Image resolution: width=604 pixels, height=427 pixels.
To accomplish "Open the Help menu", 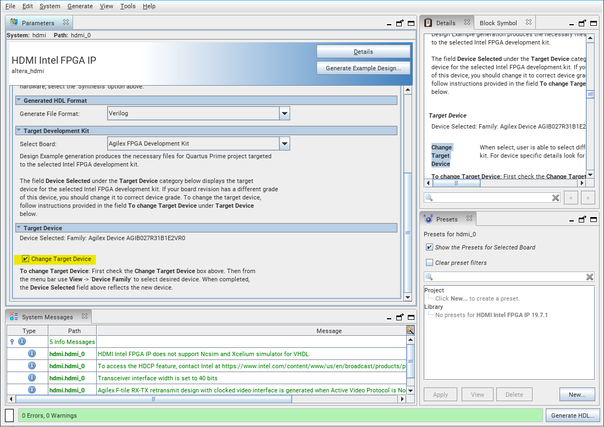I will click(149, 6).
